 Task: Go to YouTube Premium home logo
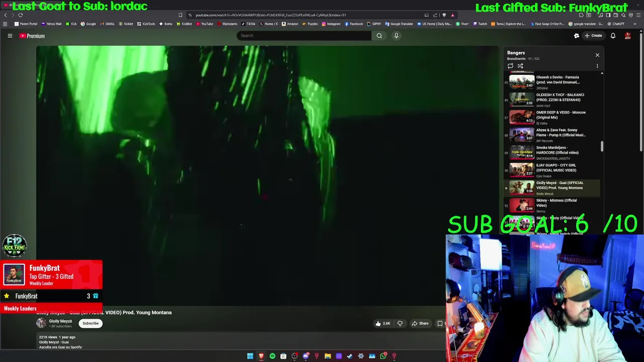(32, 36)
